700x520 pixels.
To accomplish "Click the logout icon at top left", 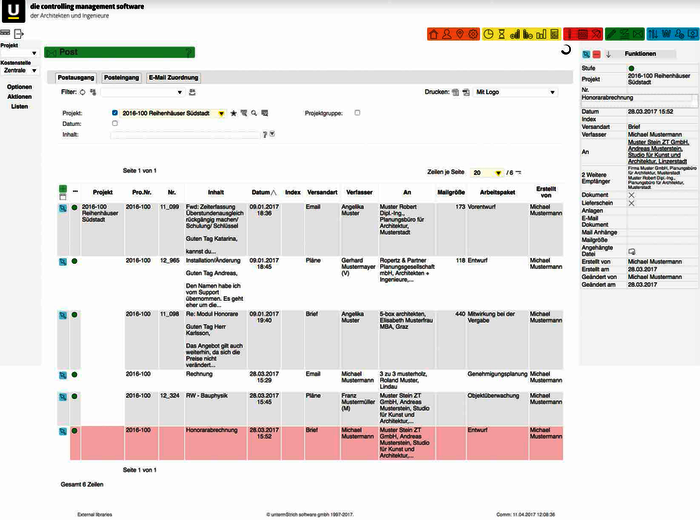I will click(18, 34).
